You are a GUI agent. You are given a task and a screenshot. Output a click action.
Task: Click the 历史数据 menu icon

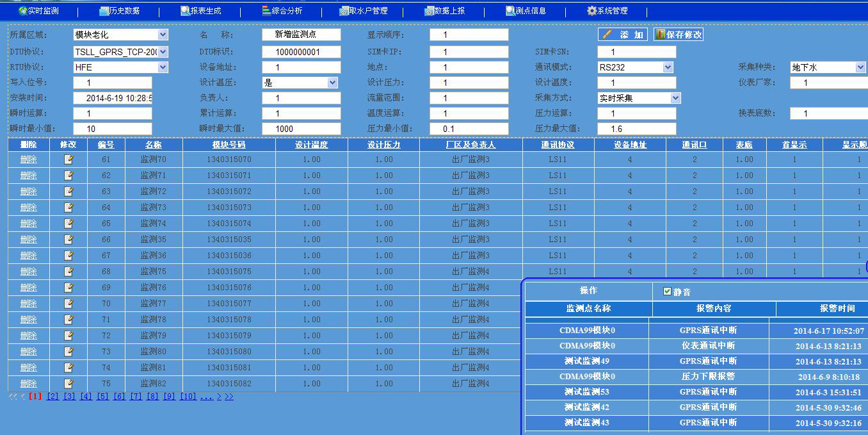(x=104, y=11)
